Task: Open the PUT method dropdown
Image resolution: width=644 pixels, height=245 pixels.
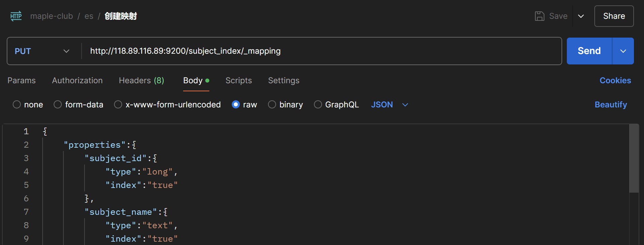Action: [42, 51]
